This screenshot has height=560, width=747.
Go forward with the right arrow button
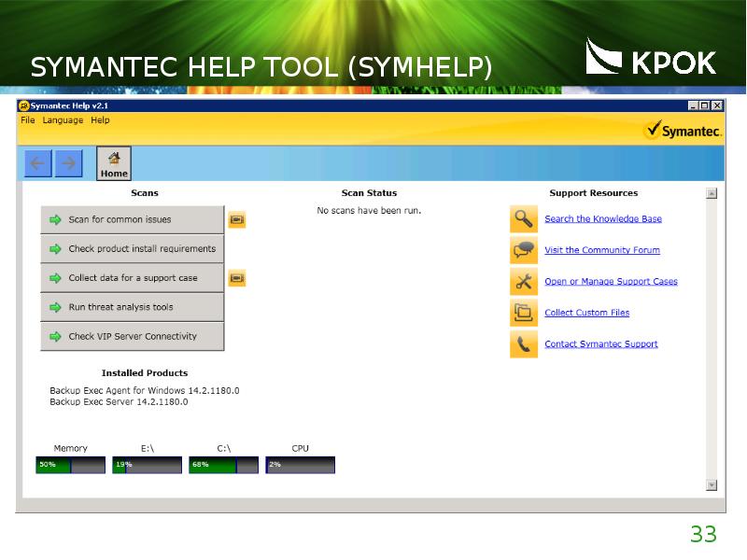[x=68, y=163]
